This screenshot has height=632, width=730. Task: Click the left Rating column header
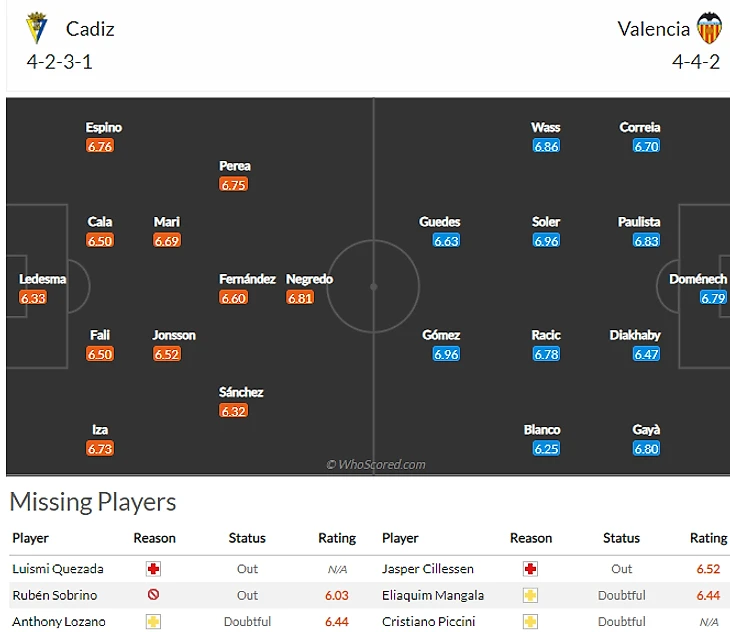(x=337, y=538)
